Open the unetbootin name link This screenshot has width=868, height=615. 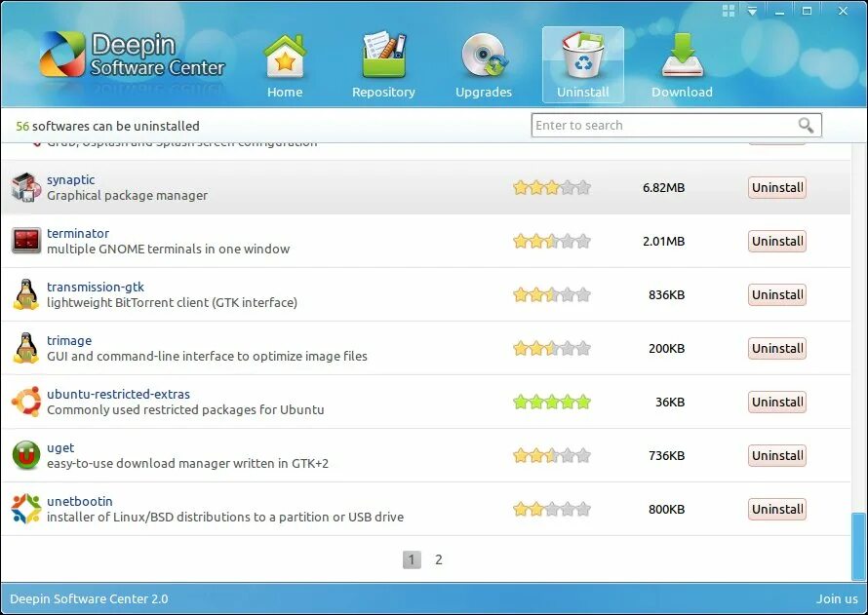pyautogui.click(x=80, y=502)
